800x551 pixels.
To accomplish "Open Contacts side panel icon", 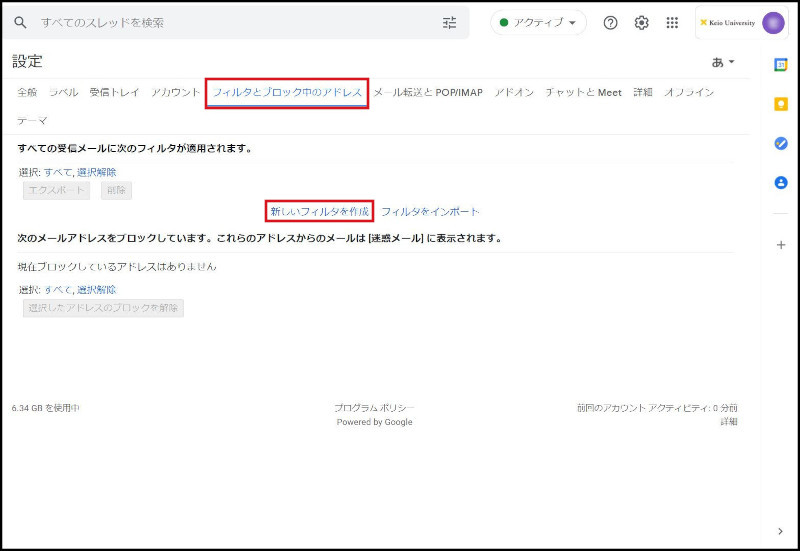I will pos(781,182).
